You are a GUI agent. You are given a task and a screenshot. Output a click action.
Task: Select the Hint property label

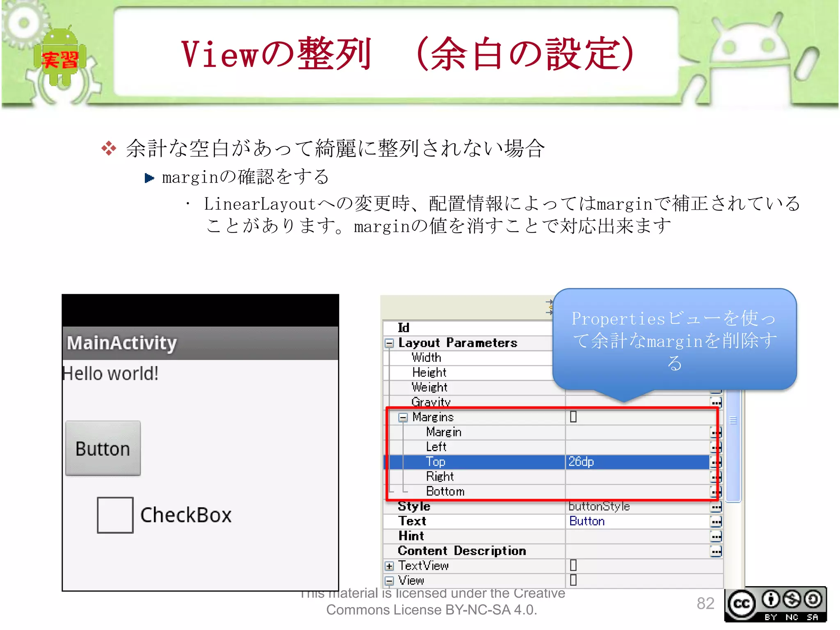pyautogui.click(x=411, y=536)
